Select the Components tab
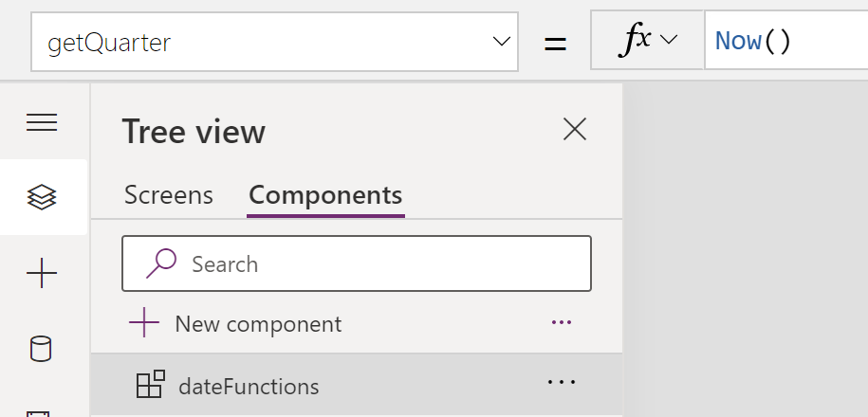 pos(325,195)
